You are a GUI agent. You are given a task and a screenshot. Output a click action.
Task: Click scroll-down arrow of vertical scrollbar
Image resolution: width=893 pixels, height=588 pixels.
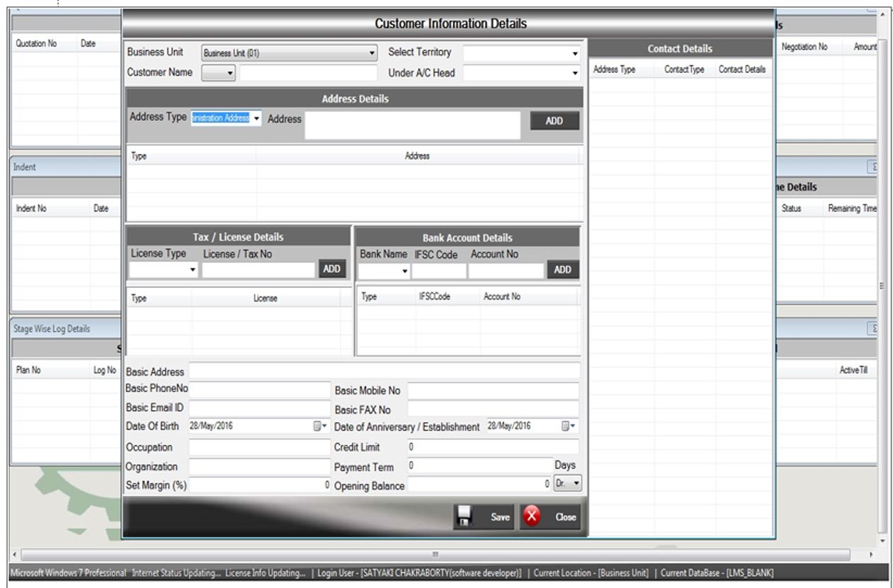pyautogui.click(x=883, y=541)
